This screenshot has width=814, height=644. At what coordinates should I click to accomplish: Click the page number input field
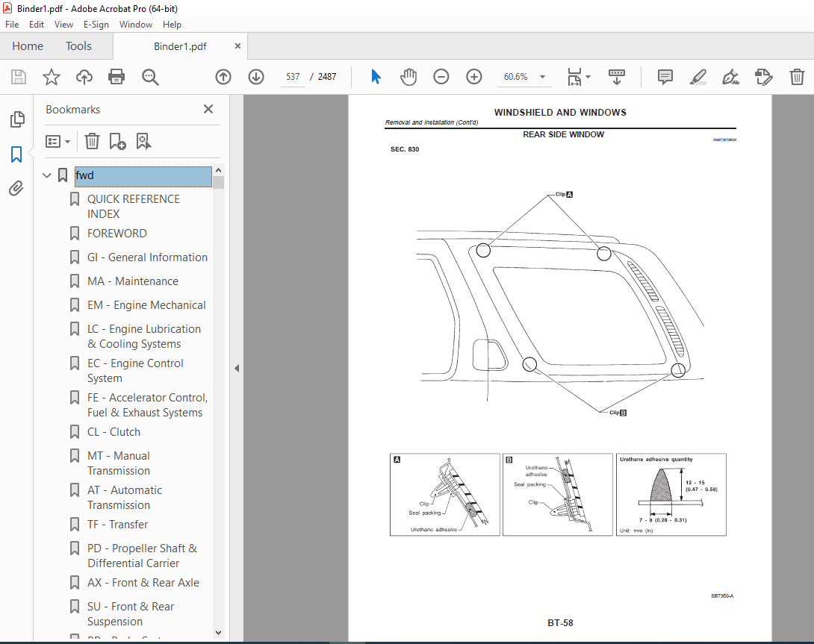(x=293, y=77)
